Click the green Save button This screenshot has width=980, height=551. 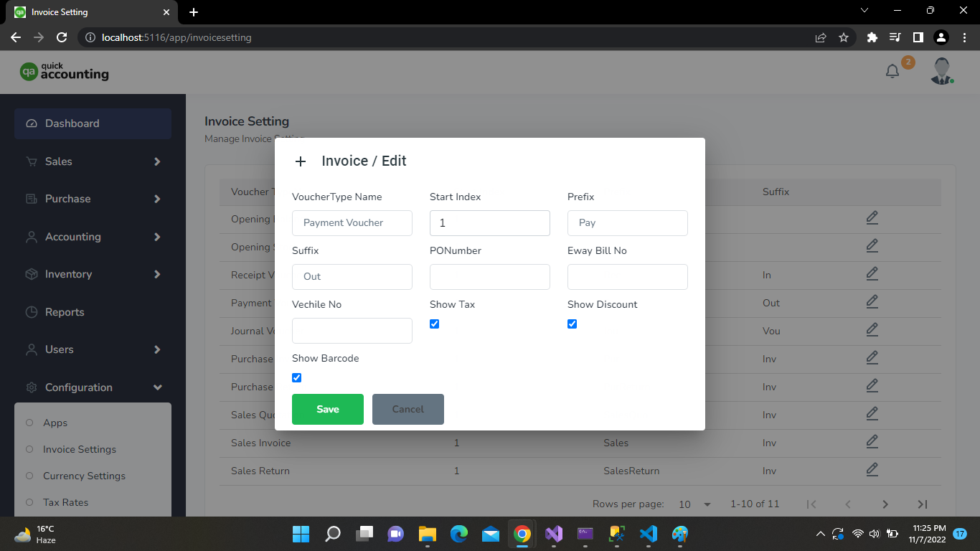click(327, 409)
